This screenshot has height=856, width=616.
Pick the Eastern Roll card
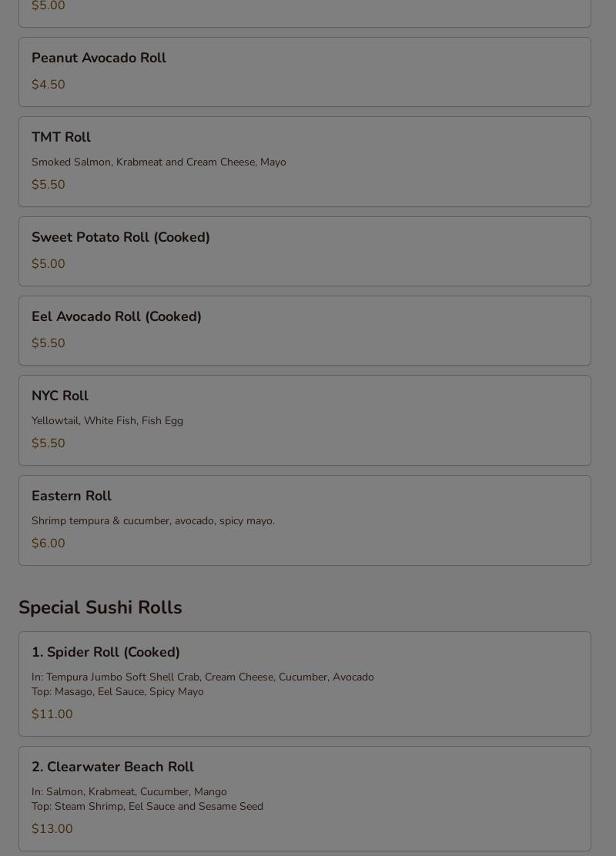305,520
